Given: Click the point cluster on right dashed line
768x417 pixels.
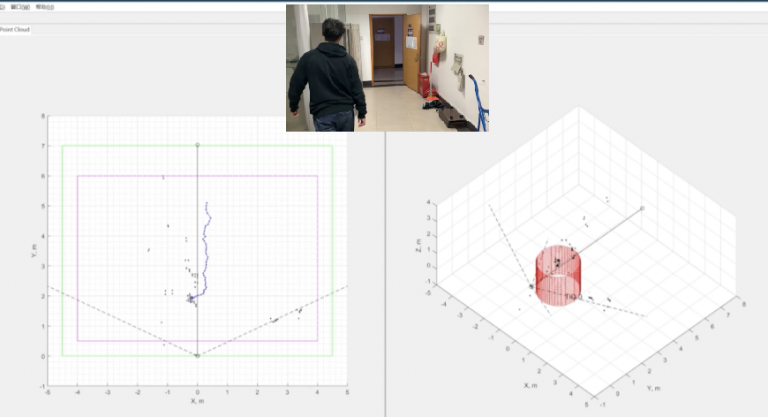Looking at the screenshot, I should point(298,311).
